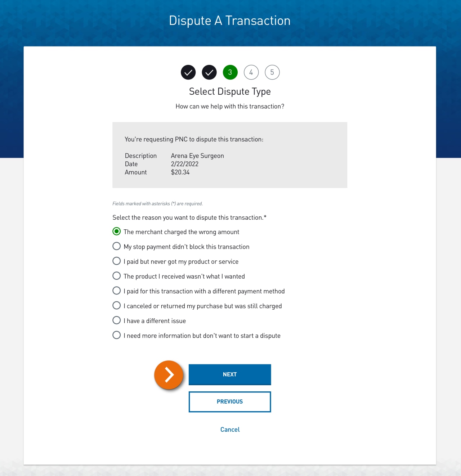The image size is (461, 476).
Task: Select 'My stop payment didn't block this transaction'
Action: (x=116, y=246)
